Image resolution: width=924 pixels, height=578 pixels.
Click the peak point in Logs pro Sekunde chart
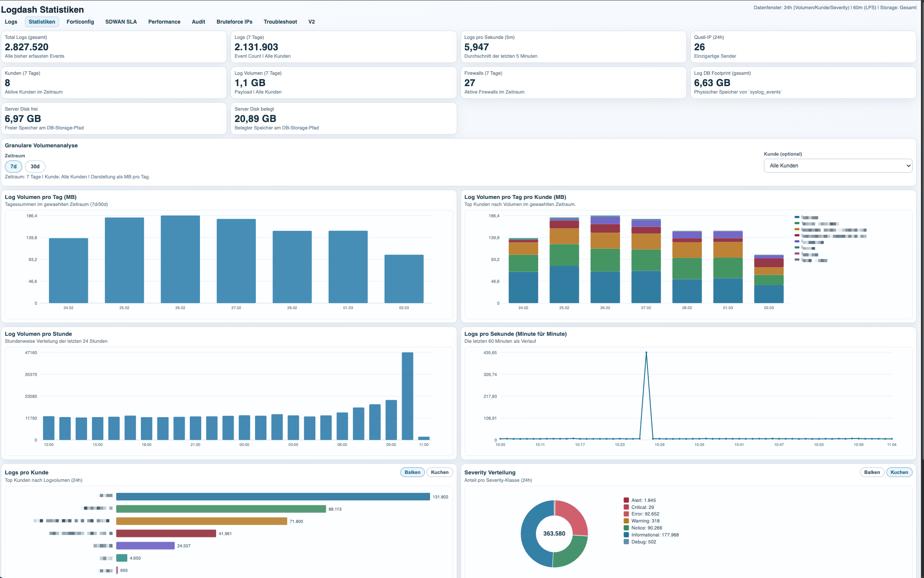(x=646, y=352)
